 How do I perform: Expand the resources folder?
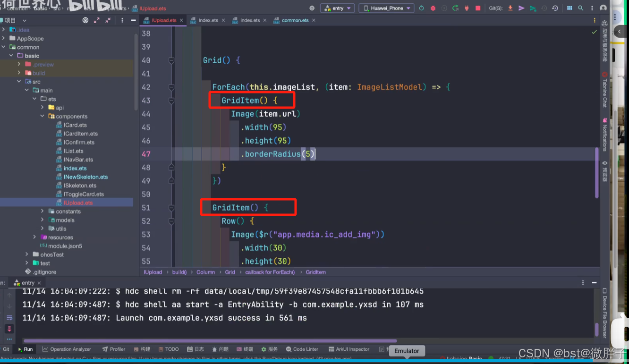click(34, 237)
